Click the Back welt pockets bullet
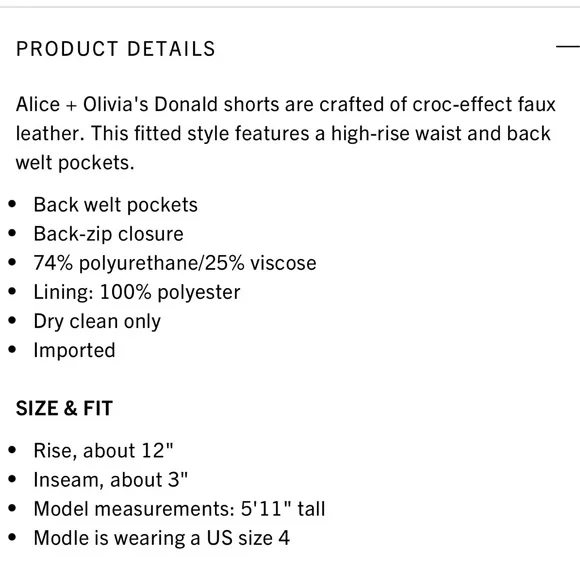580x580 pixels. (x=115, y=205)
